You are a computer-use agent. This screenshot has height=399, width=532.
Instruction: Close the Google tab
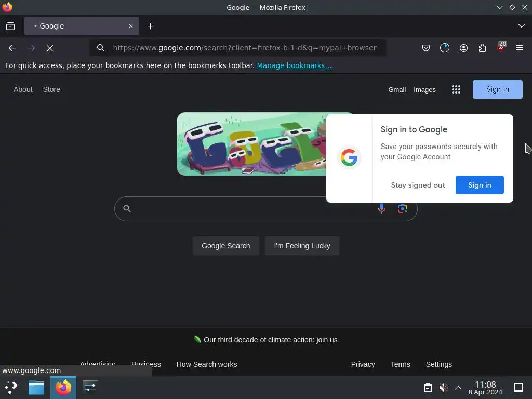point(130,26)
